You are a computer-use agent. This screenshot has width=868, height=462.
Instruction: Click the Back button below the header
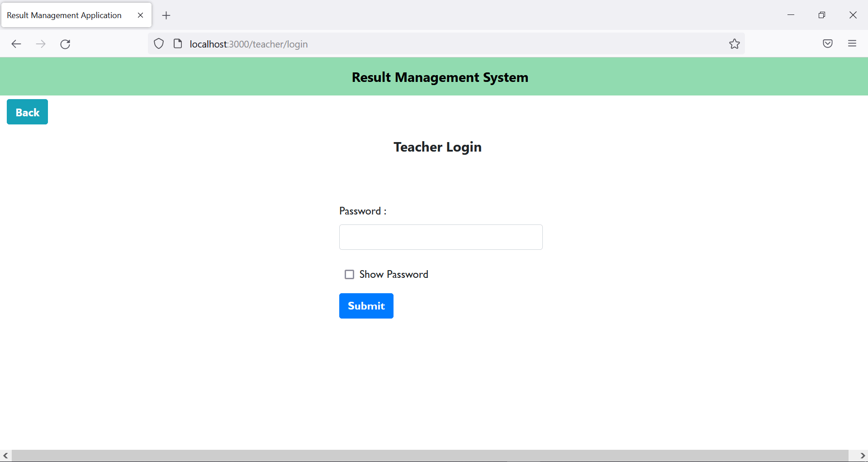point(27,112)
